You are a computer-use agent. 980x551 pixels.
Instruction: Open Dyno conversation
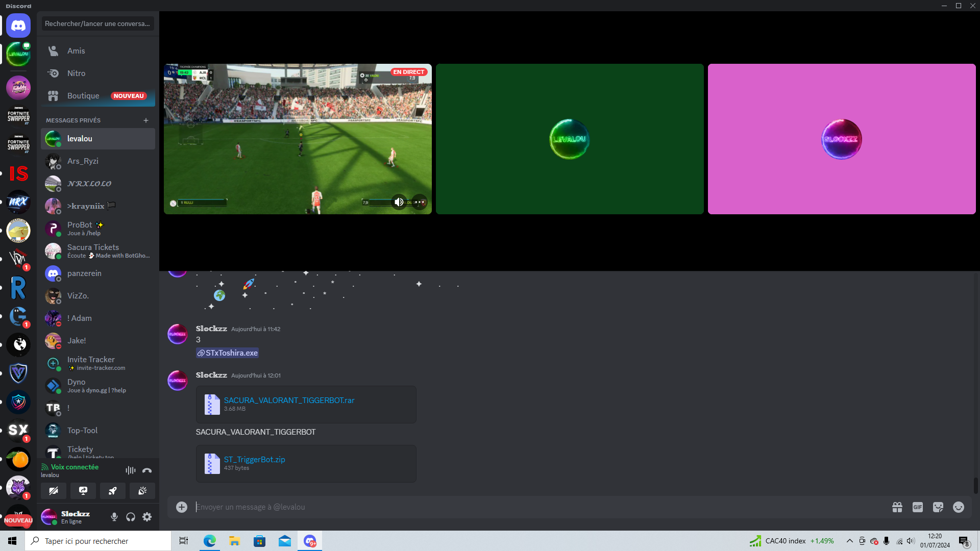point(98,386)
